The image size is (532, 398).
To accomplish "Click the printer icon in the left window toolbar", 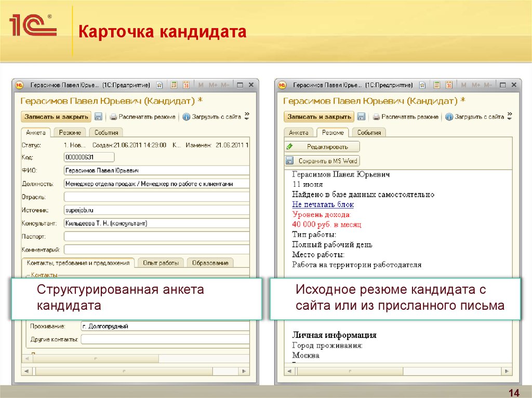I will pyautogui.click(x=113, y=117).
